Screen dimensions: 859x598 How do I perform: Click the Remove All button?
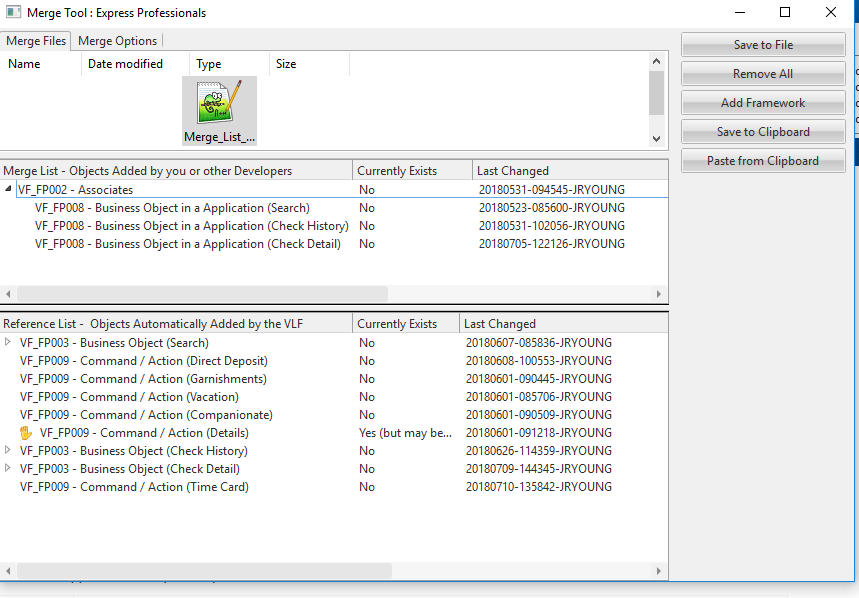coord(763,74)
